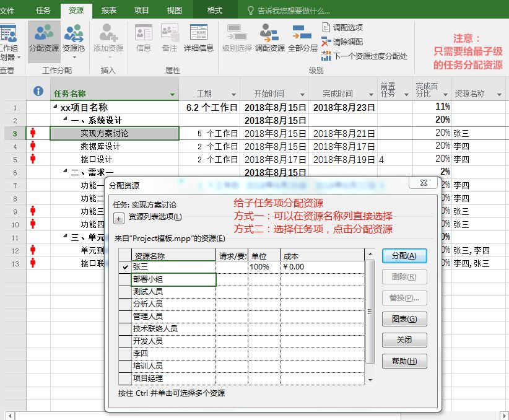509x420 pixels.
Task: Select the 调配资源 leveling icon
Action: 269,37
